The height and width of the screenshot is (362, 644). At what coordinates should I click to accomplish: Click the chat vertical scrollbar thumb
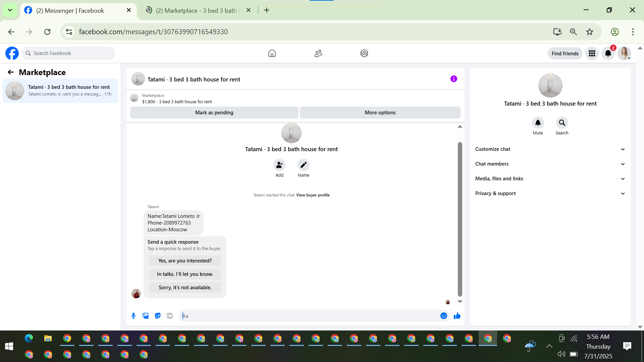click(x=460, y=219)
